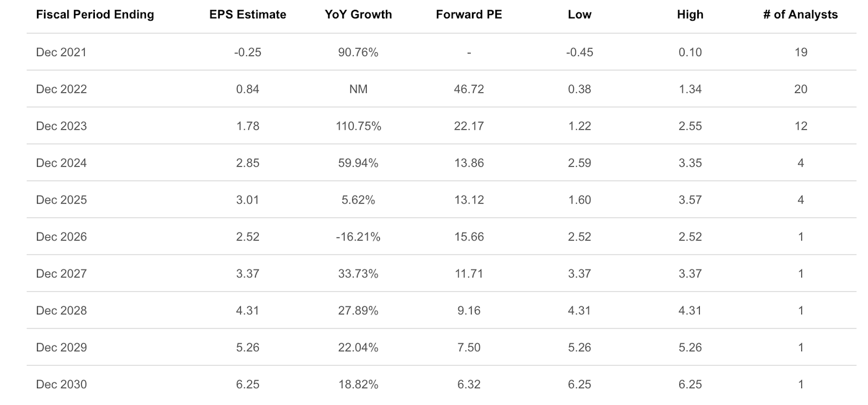The width and height of the screenshot is (868, 405).
Task: Select the Dec 2022 fiscal period cell
Action: click(x=61, y=89)
